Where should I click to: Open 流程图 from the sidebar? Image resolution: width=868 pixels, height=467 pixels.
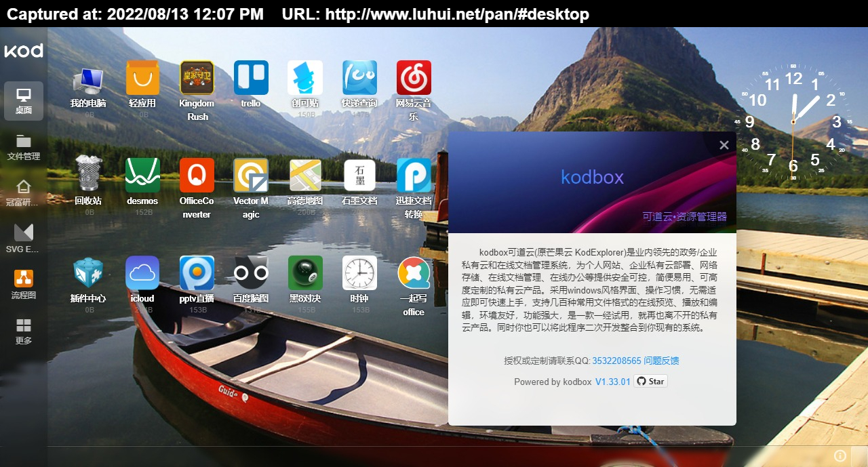[x=24, y=285]
